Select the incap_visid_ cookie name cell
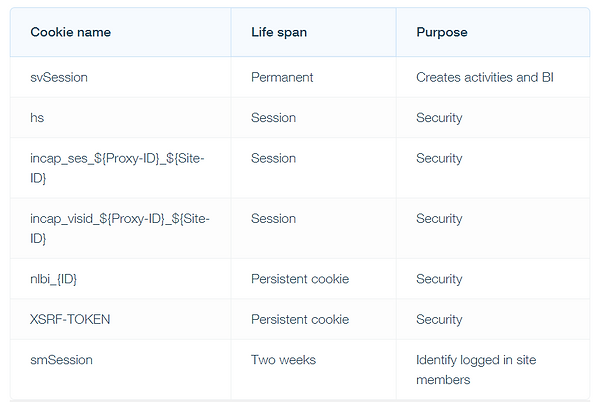Image resolution: width=600 pixels, height=402 pixels. click(120, 228)
